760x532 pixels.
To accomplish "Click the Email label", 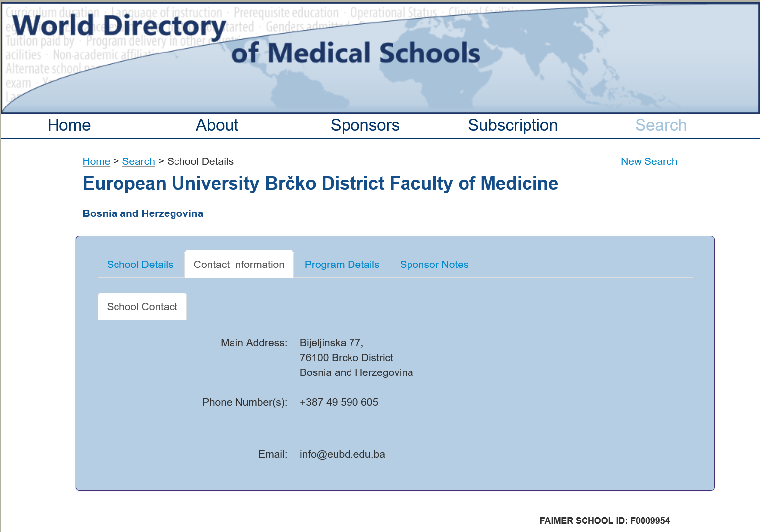I will 273,454.
